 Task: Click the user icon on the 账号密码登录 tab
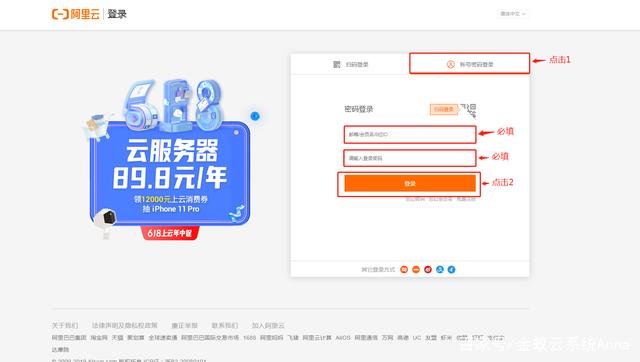(x=451, y=64)
